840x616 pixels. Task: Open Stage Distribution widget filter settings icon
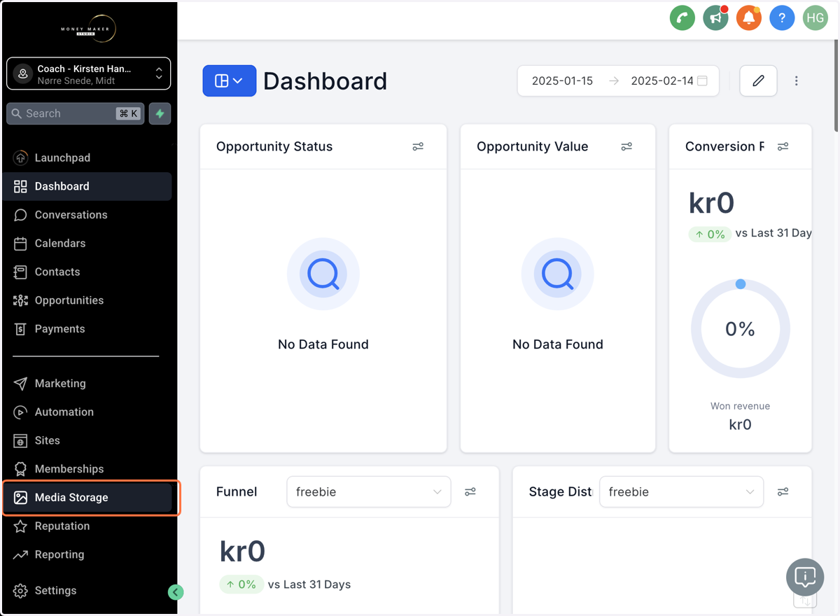[x=783, y=492]
